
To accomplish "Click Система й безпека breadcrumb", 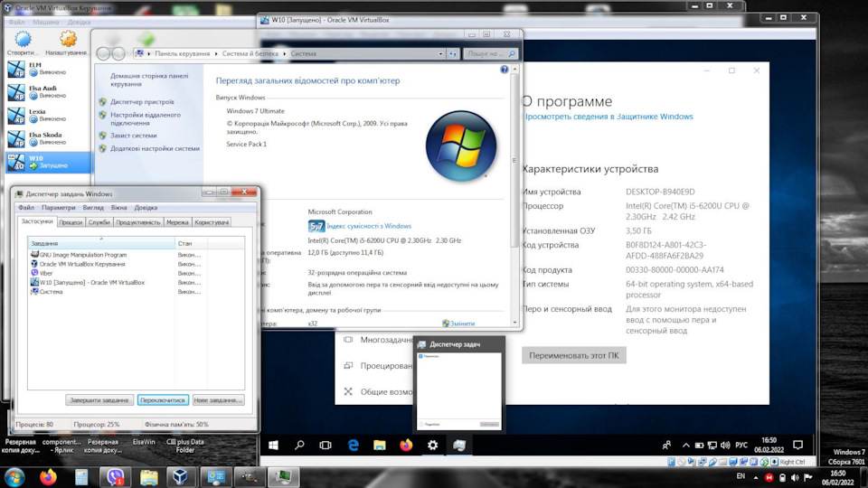I will 250,53.
